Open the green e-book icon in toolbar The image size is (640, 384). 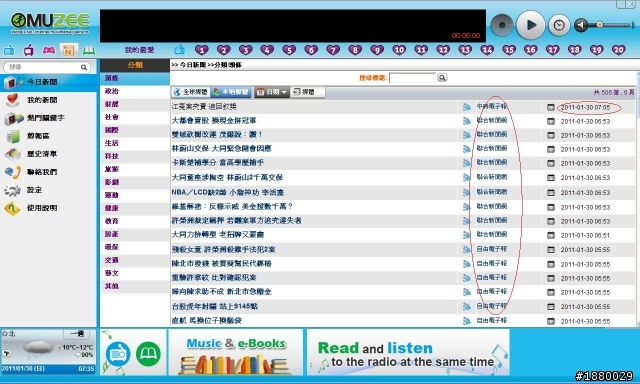[89, 51]
